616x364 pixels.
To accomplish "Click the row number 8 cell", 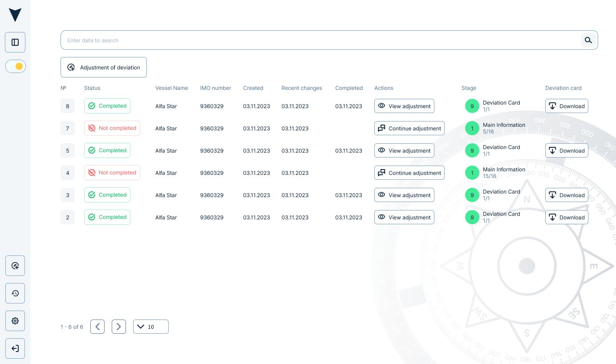I will (x=68, y=106).
